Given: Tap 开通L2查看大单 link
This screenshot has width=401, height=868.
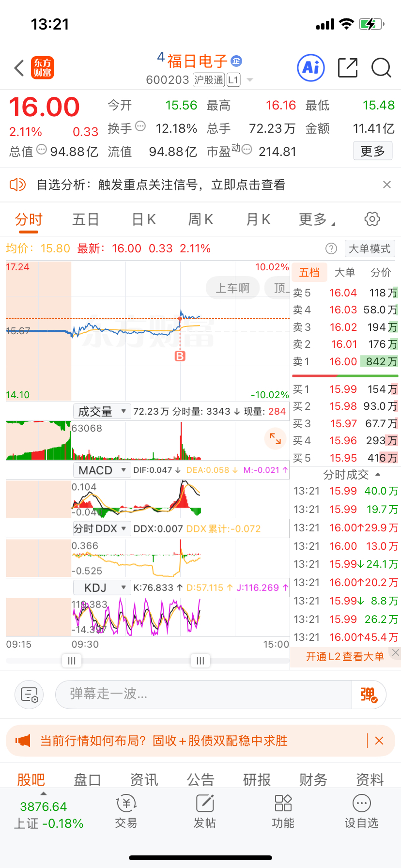Looking at the screenshot, I should coord(345,656).
